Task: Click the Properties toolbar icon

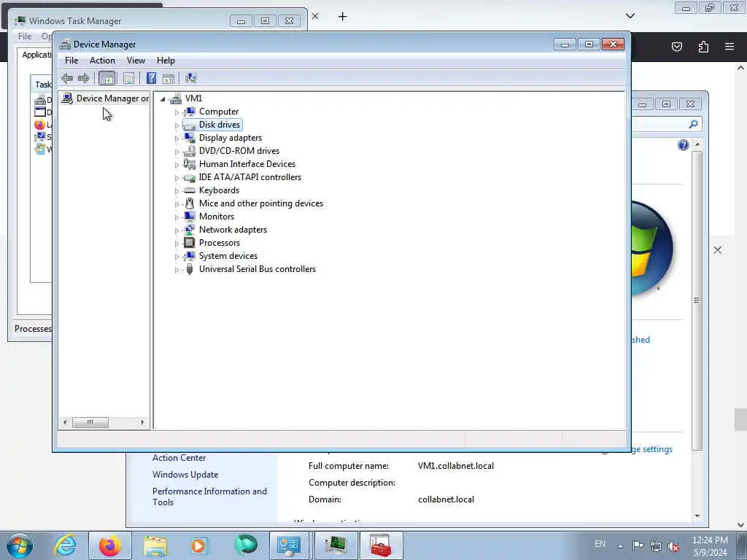Action: click(x=128, y=78)
